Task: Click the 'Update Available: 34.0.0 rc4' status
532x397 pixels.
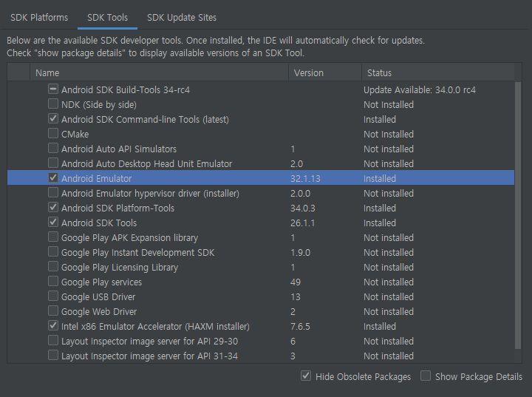Action: tap(420, 90)
